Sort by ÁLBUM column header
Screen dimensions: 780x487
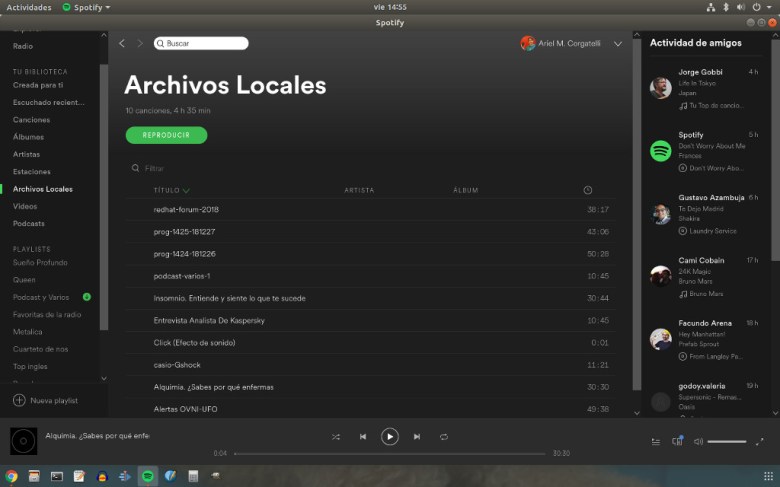coord(466,190)
